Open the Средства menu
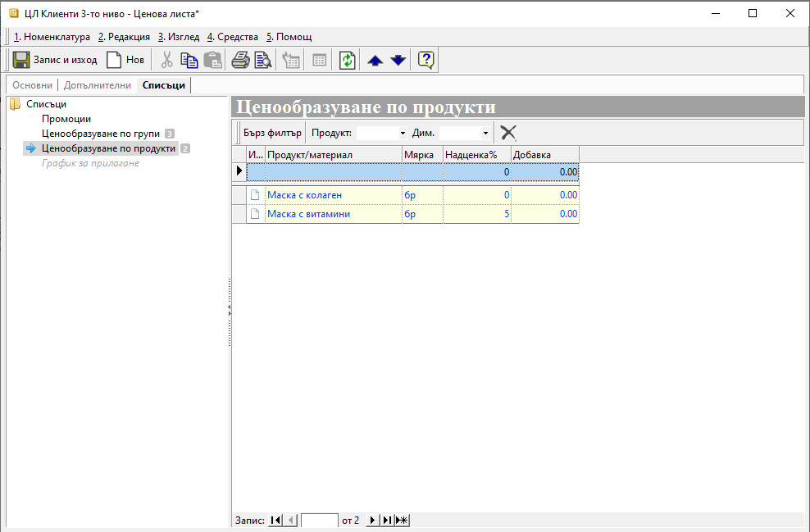The width and height of the screenshot is (810, 532). [x=232, y=37]
